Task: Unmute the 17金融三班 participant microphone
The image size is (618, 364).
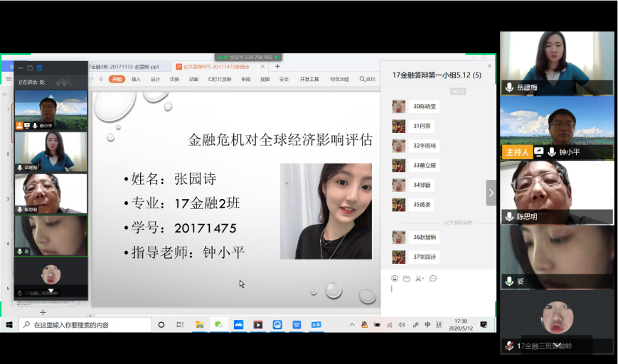Action: point(509,346)
